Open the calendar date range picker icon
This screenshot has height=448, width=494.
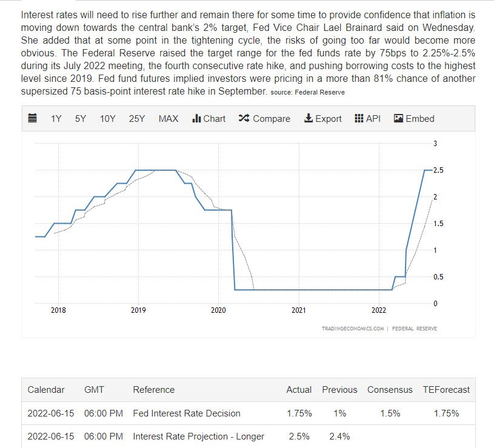(33, 119)
